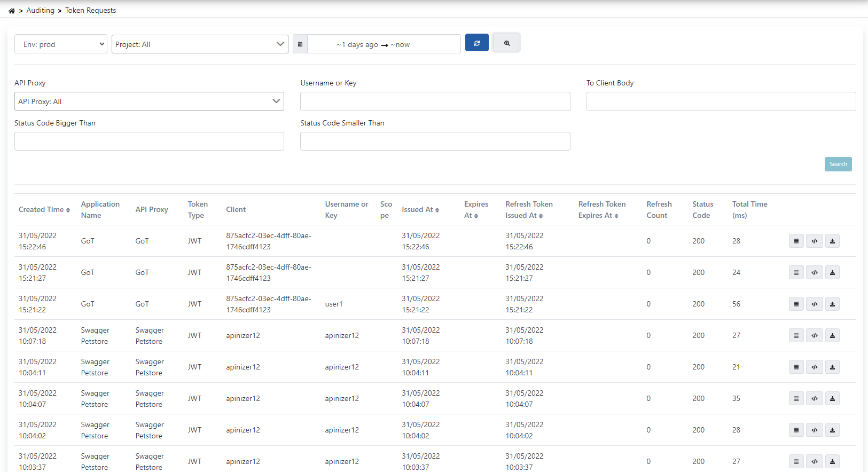Select the user1 username cell

(x=334, y=304)
